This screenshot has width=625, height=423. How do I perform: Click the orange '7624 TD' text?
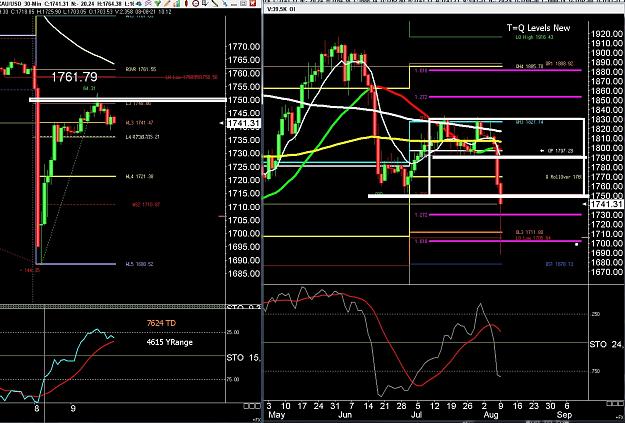click(x=161, y=323)
